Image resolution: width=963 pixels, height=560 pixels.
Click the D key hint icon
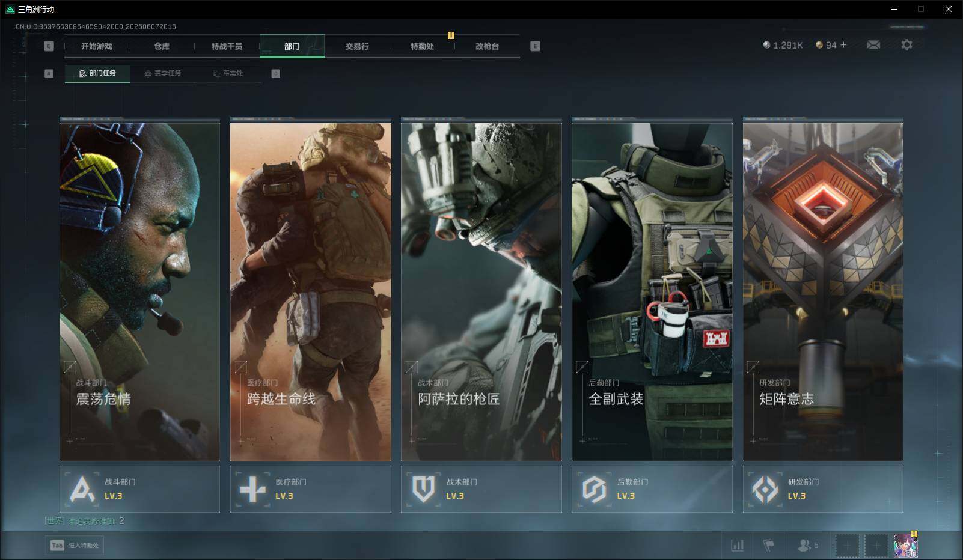pyautogui.click(x=276, y=73)
